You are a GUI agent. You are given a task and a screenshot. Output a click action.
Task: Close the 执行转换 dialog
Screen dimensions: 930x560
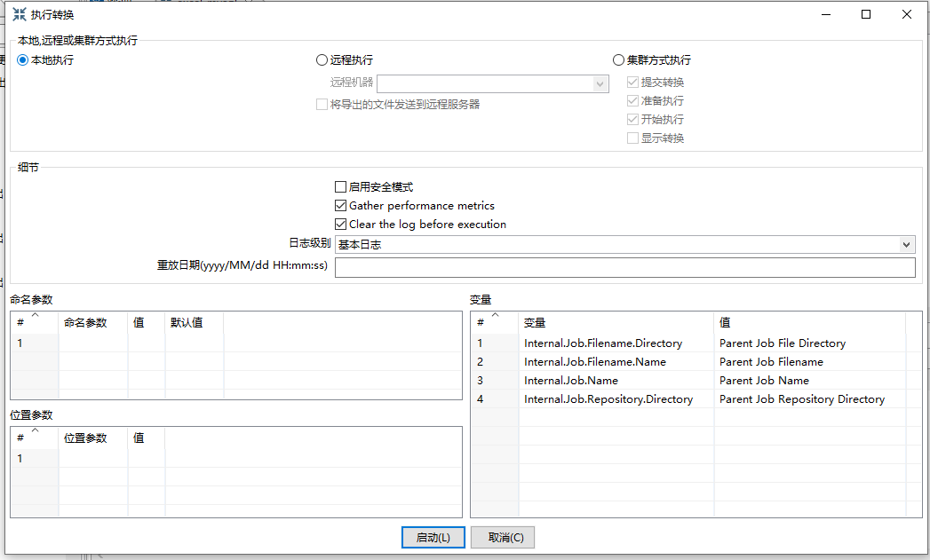tap(906, 14)
